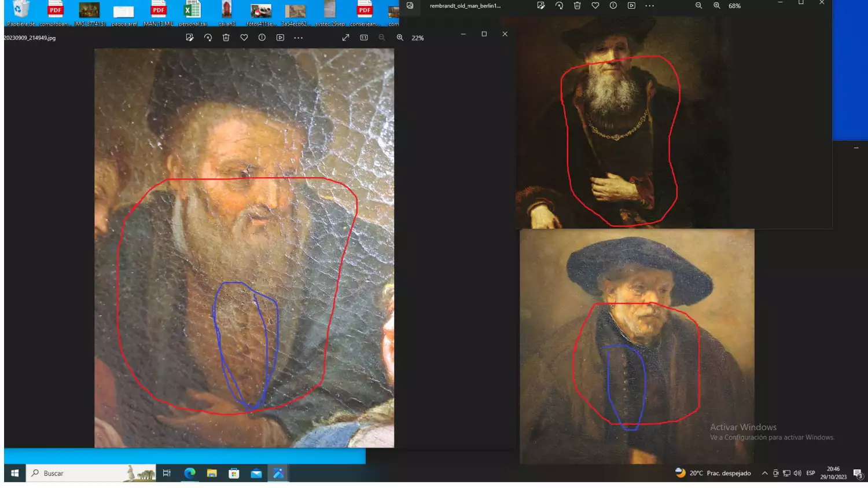Zoom out in the 20230909_214949.jpg window
868x488 pixels.
click(x=382, y=38)
